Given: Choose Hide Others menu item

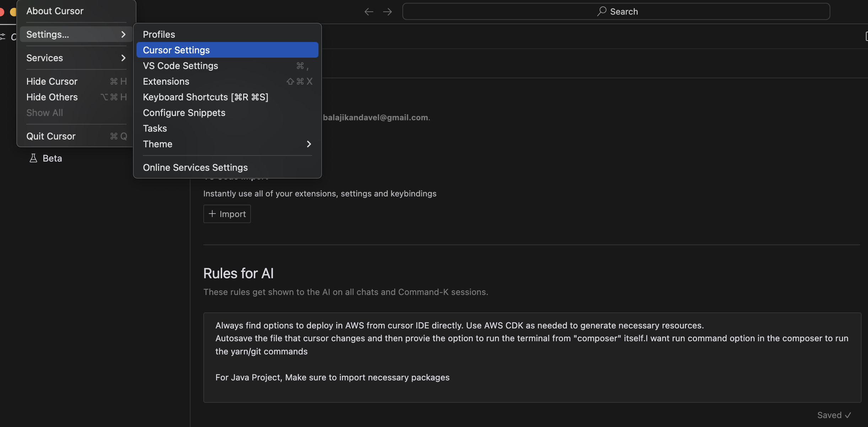Looking at the screenshot, I should [x=76, y=97].
